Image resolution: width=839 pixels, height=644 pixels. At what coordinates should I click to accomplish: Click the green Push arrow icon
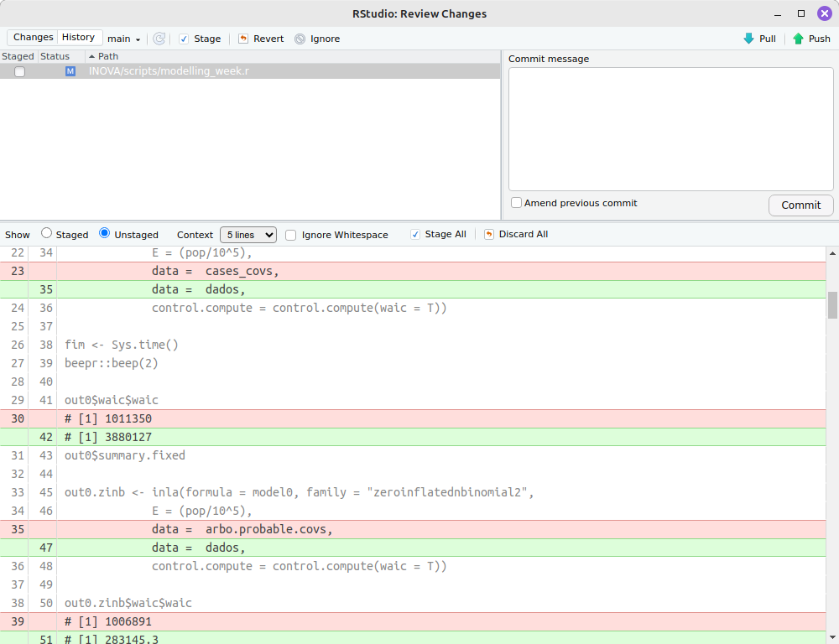[798, 39]
